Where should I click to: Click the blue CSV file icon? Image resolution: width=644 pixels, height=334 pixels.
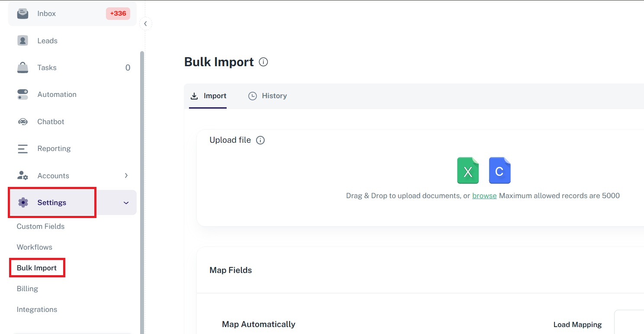500,170
